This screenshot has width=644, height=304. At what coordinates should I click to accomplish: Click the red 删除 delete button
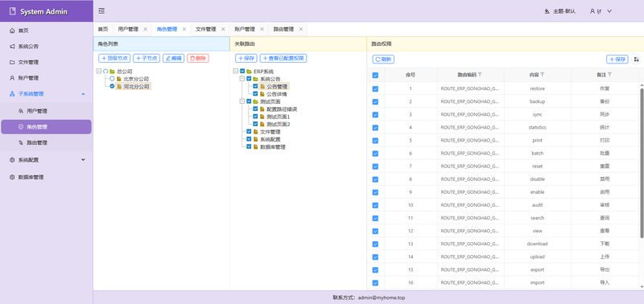click(x=198, y=59)
